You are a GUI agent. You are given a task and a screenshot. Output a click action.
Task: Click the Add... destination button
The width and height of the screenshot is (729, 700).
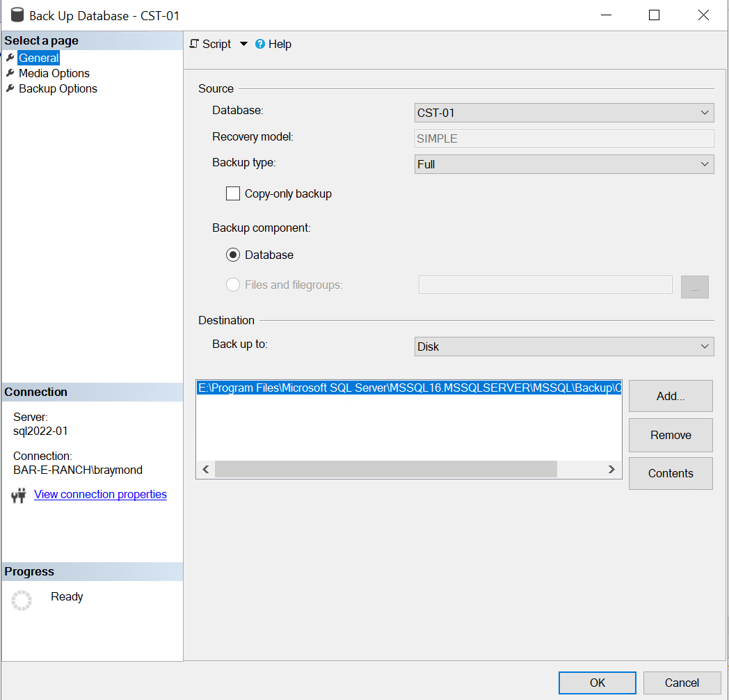tap(671, 396)
